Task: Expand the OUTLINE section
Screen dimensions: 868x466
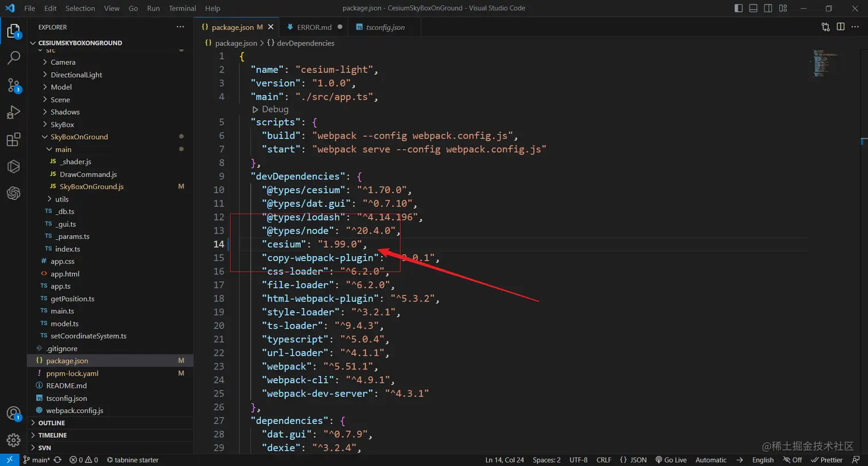Action: coord(110,423)
